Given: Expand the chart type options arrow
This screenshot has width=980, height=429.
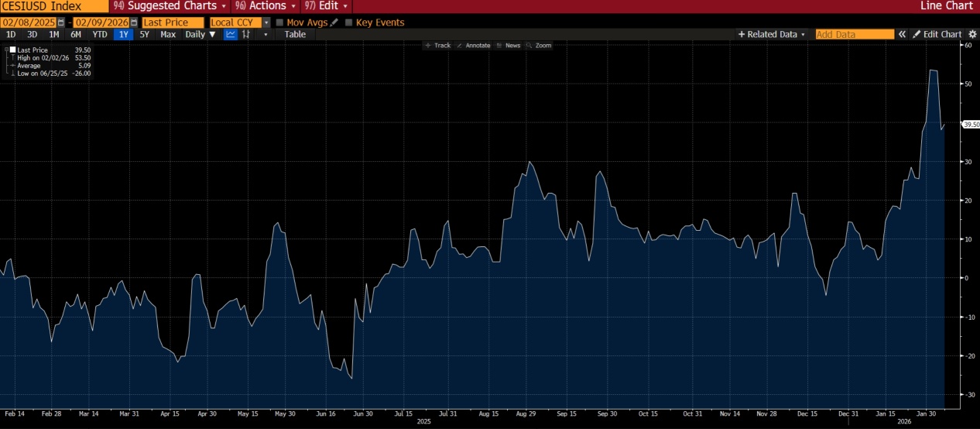Looking at the screenshot, I should coord(266,34).
